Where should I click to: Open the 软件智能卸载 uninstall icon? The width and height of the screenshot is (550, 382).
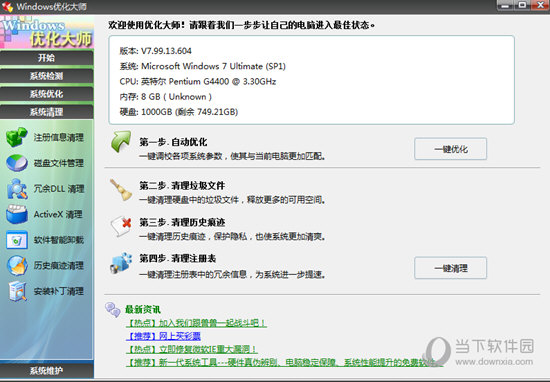(x=16, y=240)
